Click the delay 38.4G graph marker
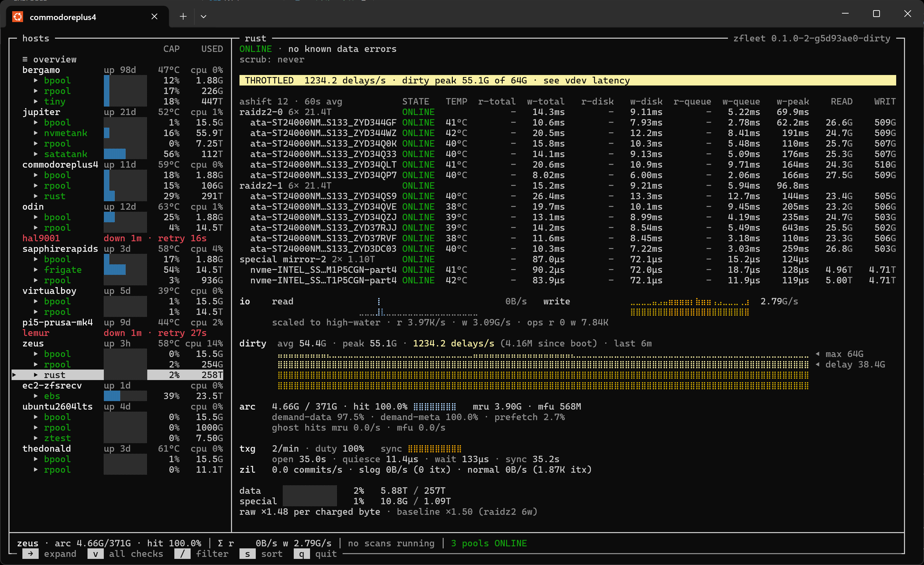This screenshot has height=565, width=924. point(851,364)
